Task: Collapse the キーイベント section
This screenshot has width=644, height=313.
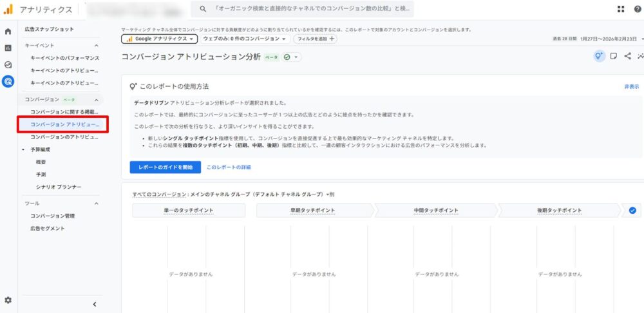Action: point(97,46)
